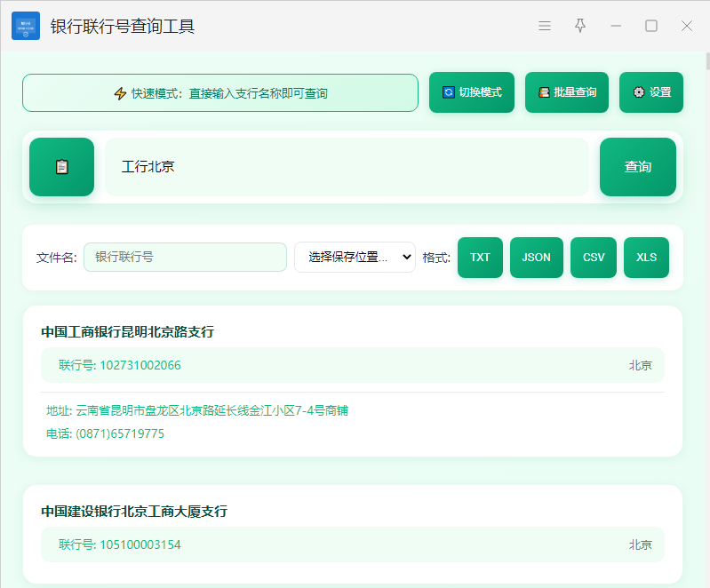710x588 pixels.
Task: Click the app logo in title bar
Action: [26, 26]
